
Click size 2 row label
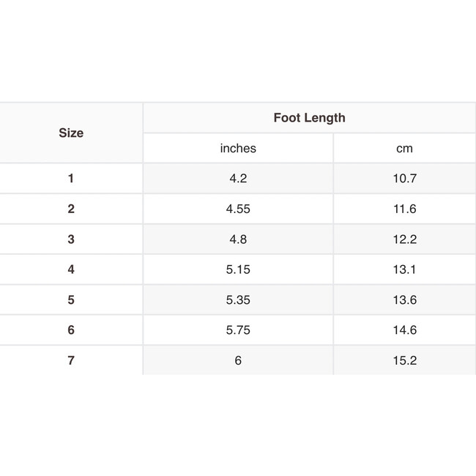(x=71, y=209)
